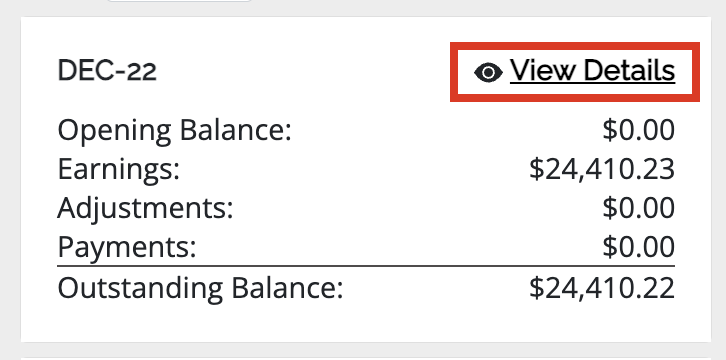This screenshot has width=726, height=360.
Task: Select the $24,410.22 outstanding balance amount
Action: pyautogui.click(x=602, y=288)
